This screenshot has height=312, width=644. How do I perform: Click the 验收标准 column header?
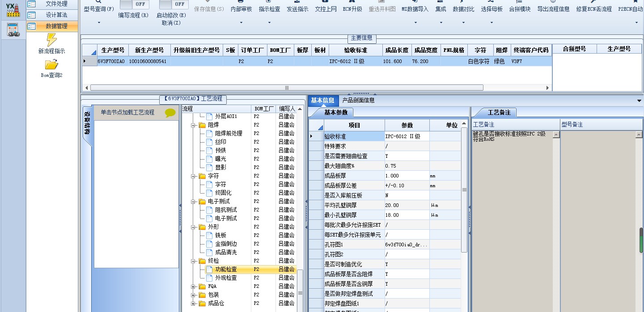point(356,50)
